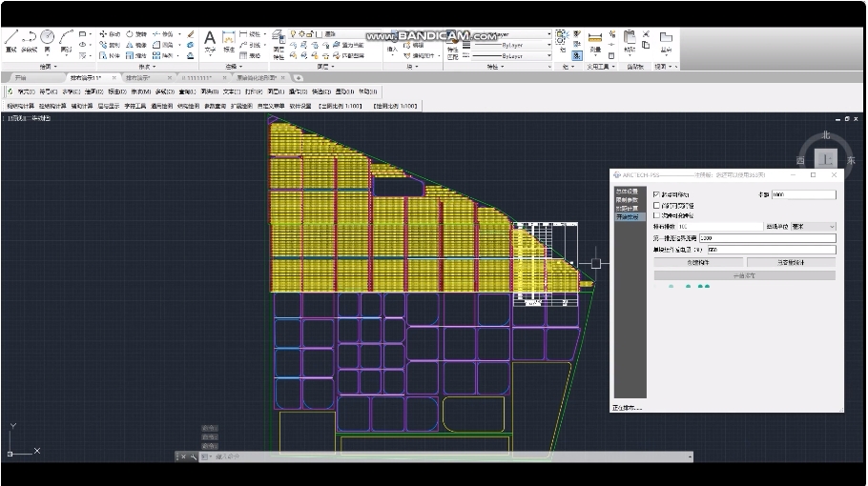Uncheck the first checked option in the dialog
Image resolution: width=868 pixels, height=486 pixels.
click(x=656, y=194)
